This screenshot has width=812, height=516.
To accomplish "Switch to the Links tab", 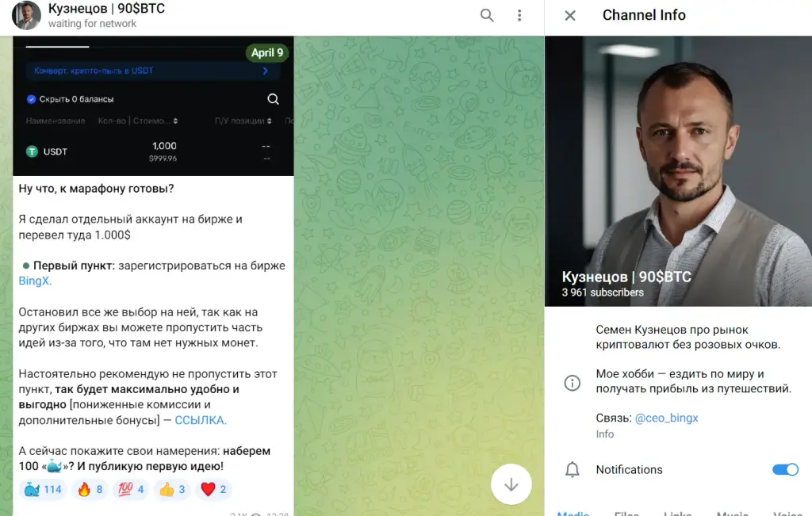I will tap(677, 514).
